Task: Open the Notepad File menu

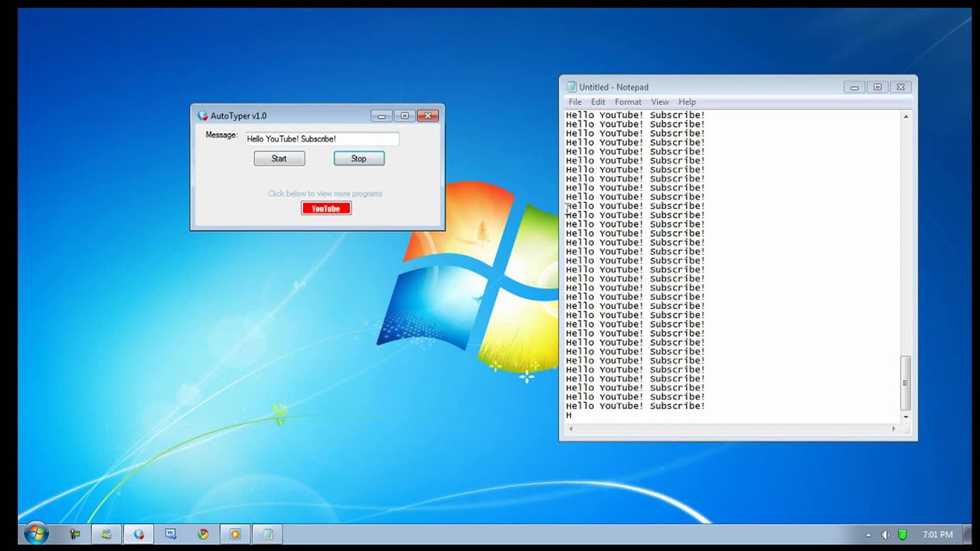Action: pos(575,102)
